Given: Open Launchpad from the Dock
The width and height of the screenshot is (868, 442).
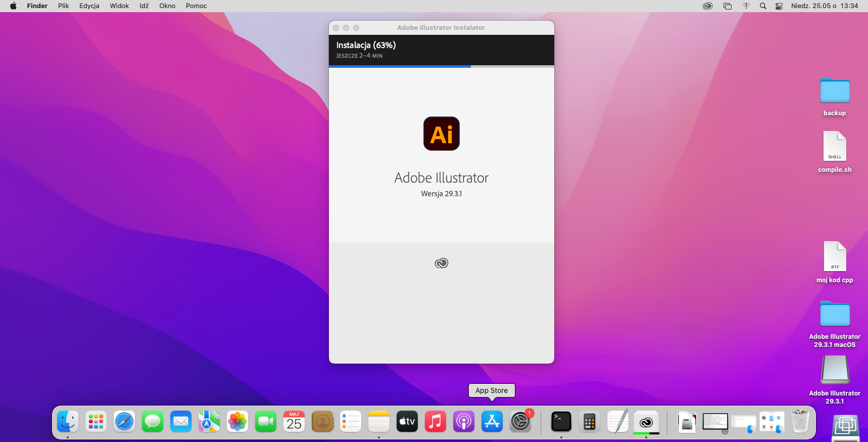Looking at the screenshot, I should point(96,421).
